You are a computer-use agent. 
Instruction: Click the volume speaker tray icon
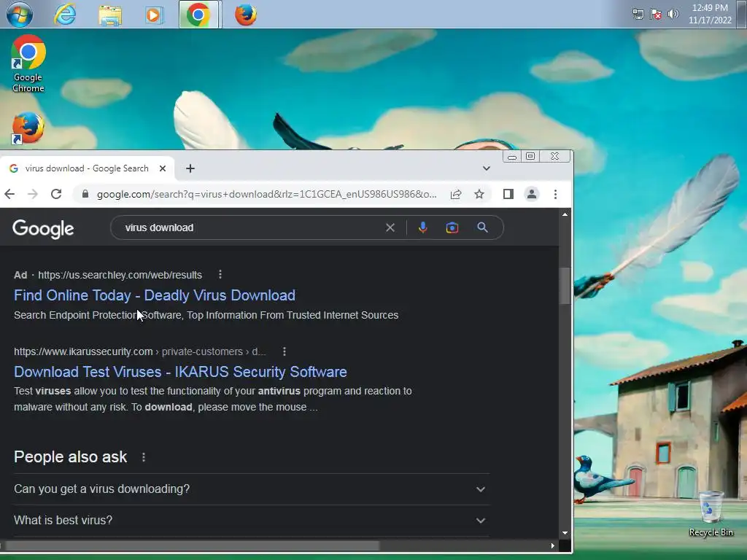[x=673, y=14]
